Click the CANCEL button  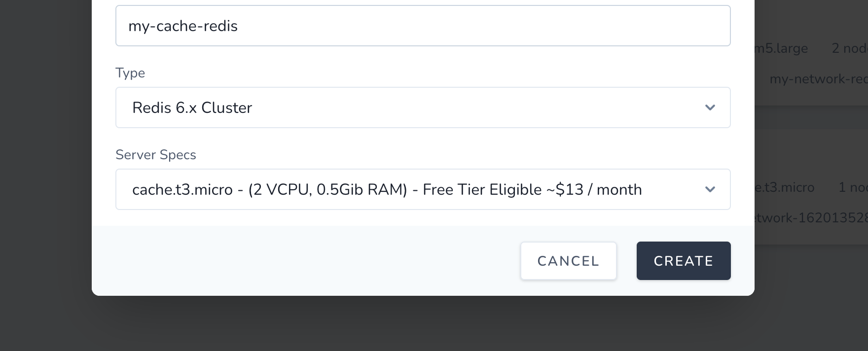tap(568, 260)
